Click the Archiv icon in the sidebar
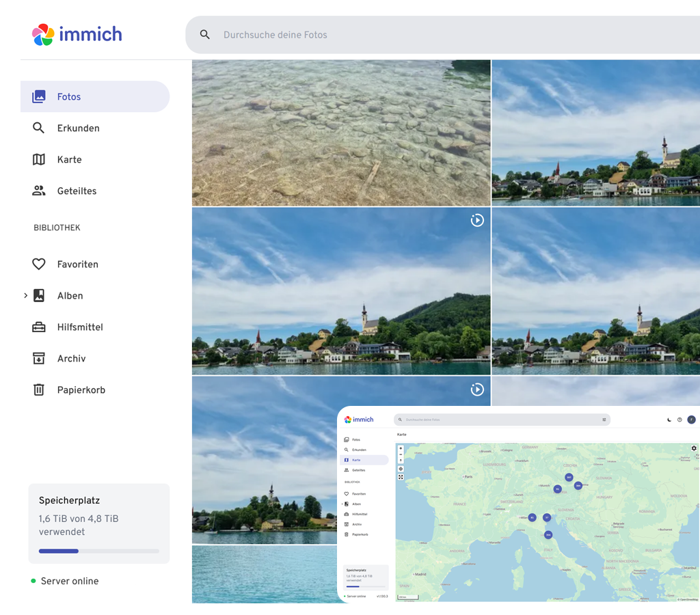 pyautogui.click(x=39, y=359)
